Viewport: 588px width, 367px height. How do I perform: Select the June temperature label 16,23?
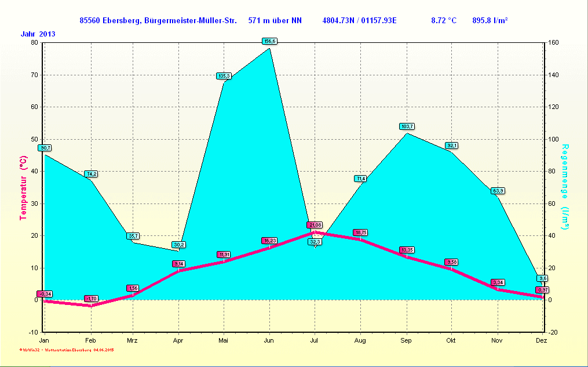[x=269, y=241]
